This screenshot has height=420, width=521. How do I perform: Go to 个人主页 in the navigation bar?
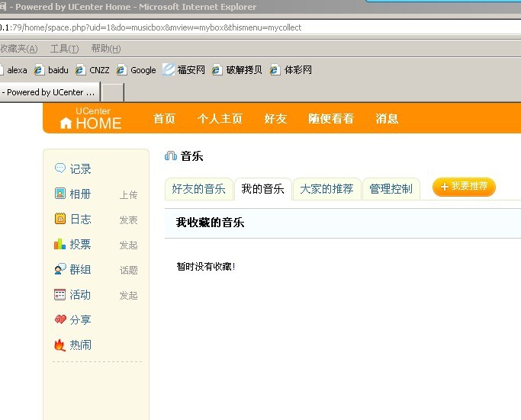tap(220, 118)
